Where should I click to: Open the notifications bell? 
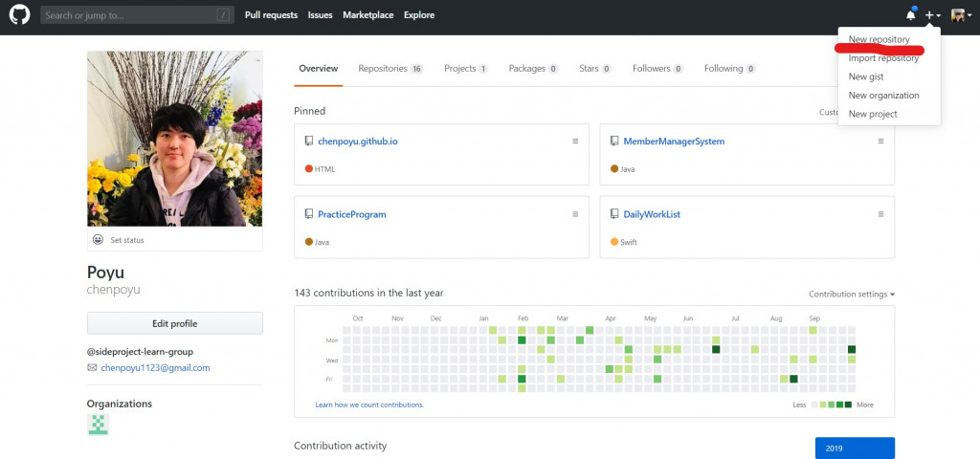tap(910, 15)
